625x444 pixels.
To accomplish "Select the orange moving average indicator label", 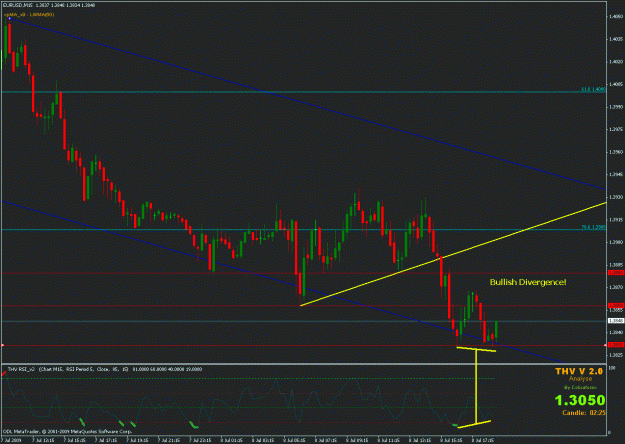I will pos(29,14).
